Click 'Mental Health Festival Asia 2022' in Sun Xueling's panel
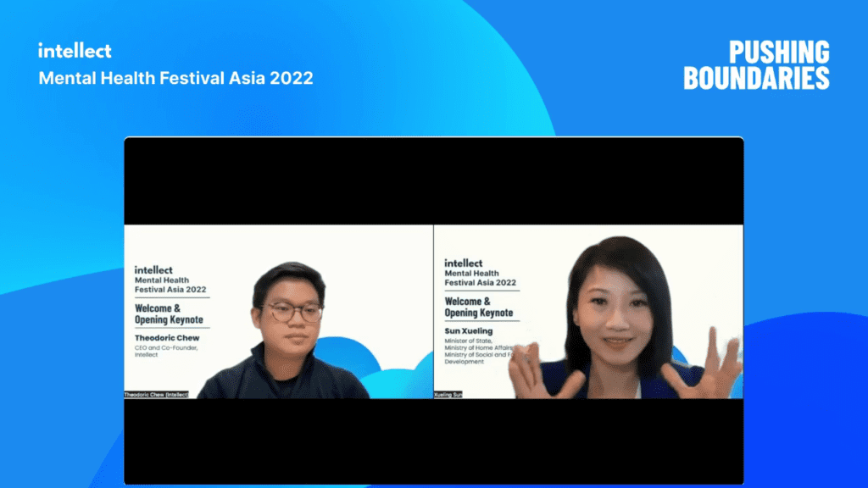This screenshot has width=868, height=488. 480,278
